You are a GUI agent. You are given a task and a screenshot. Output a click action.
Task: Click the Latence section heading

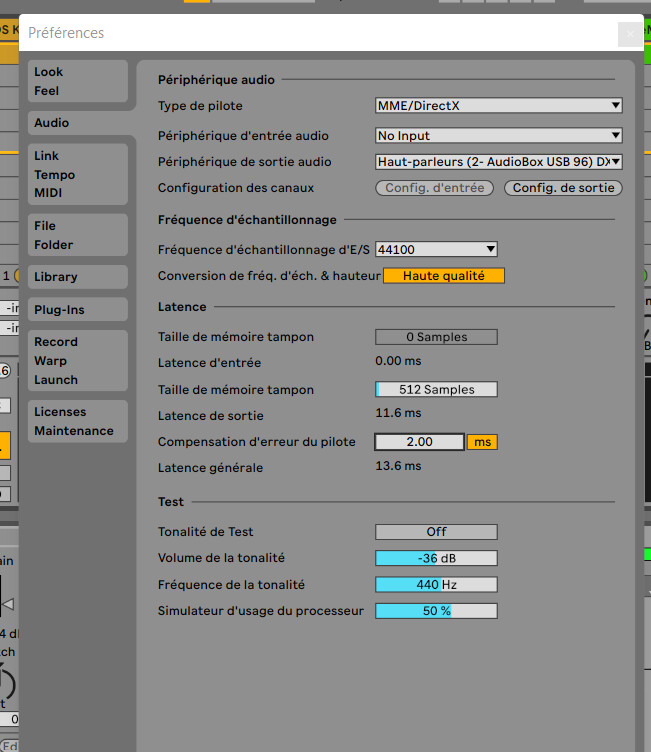(182, 307)
